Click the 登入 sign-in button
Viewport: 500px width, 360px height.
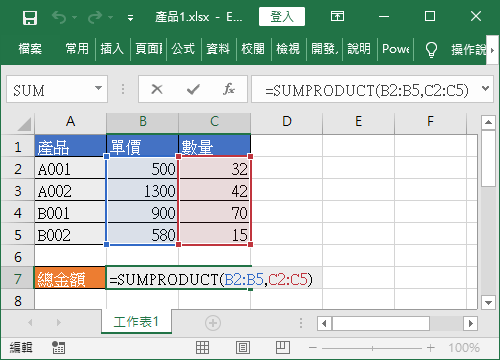point(282,16)
